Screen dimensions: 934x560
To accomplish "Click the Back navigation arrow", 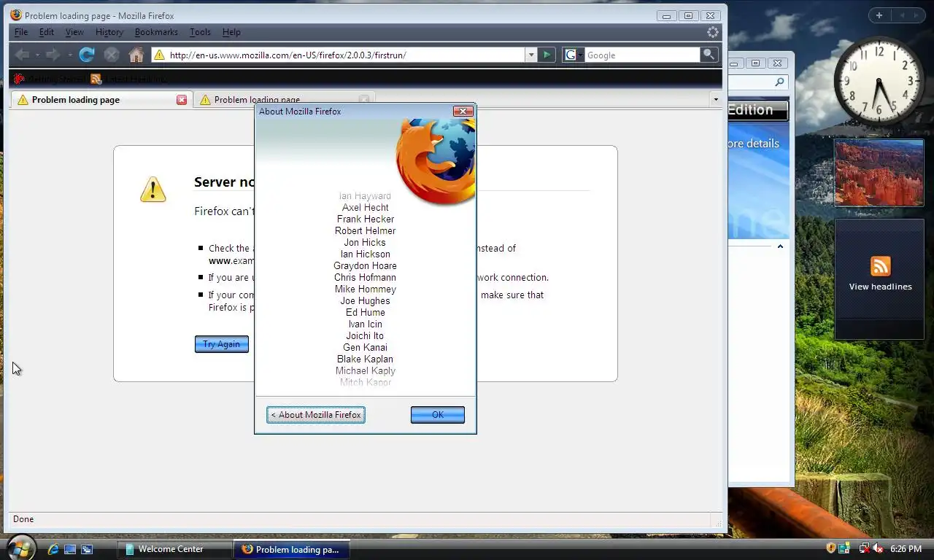I will (22, 55).
